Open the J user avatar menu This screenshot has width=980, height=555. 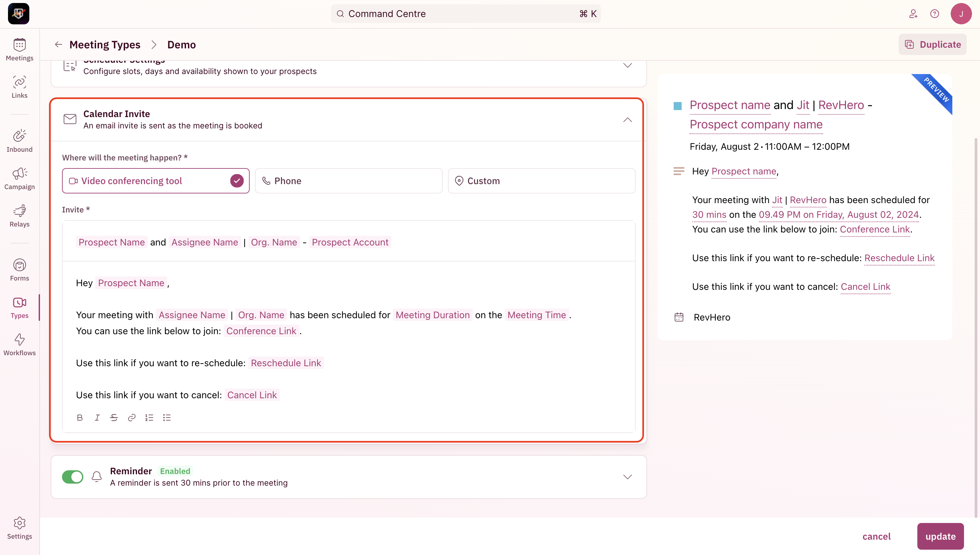(x=961, y=14)
